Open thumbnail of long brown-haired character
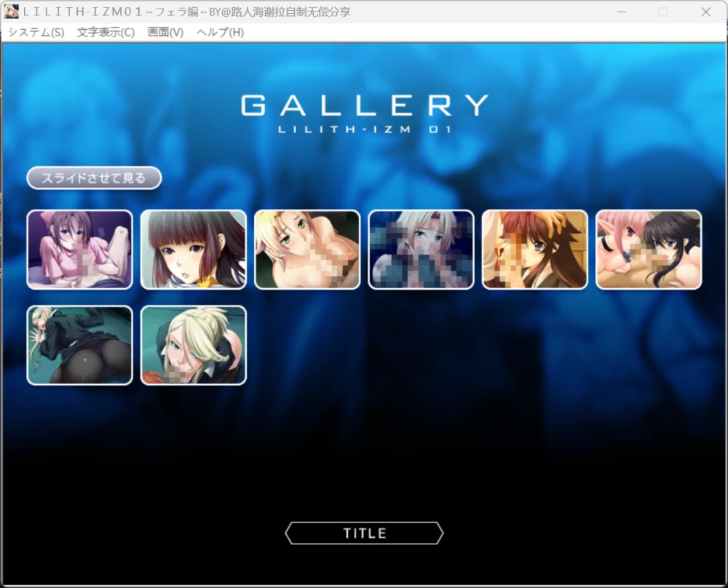728x588 pixels. point(535,250)
